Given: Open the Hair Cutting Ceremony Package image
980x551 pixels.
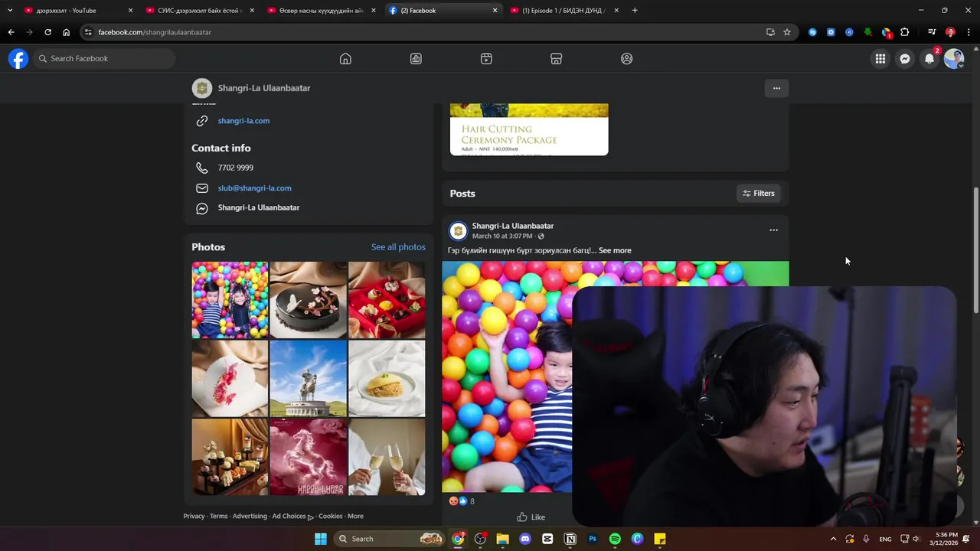Looking at the screenshot, I should tap(529, 129).
